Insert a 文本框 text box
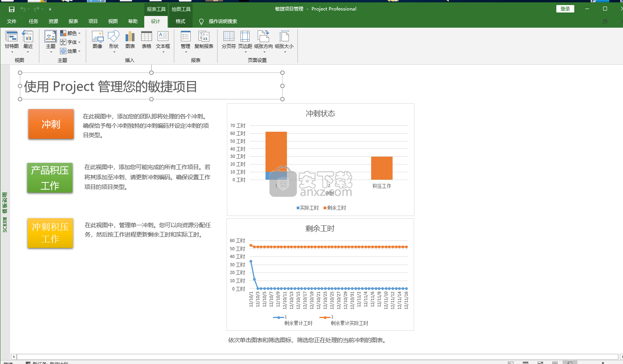The height and width of the screenshot is (364, 623). 163,41
